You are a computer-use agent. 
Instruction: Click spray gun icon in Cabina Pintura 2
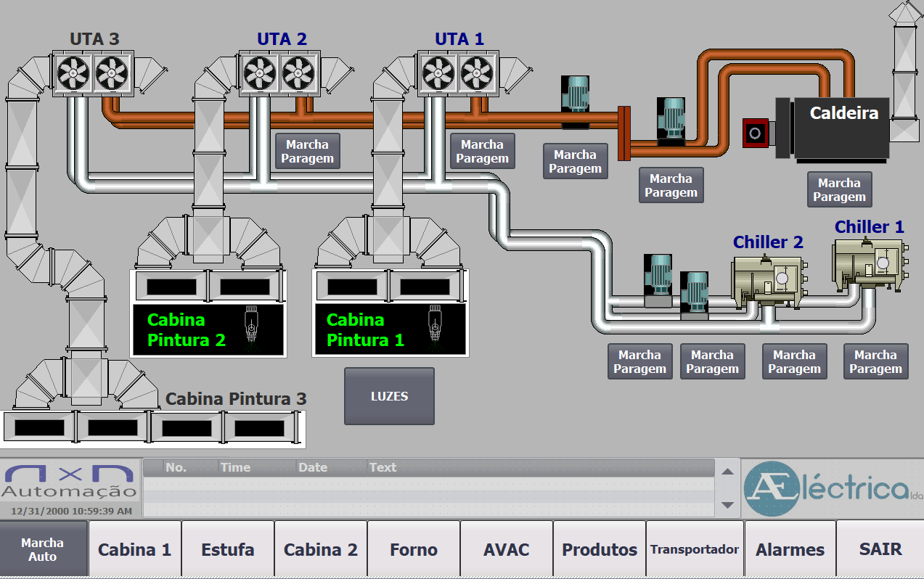251,323
